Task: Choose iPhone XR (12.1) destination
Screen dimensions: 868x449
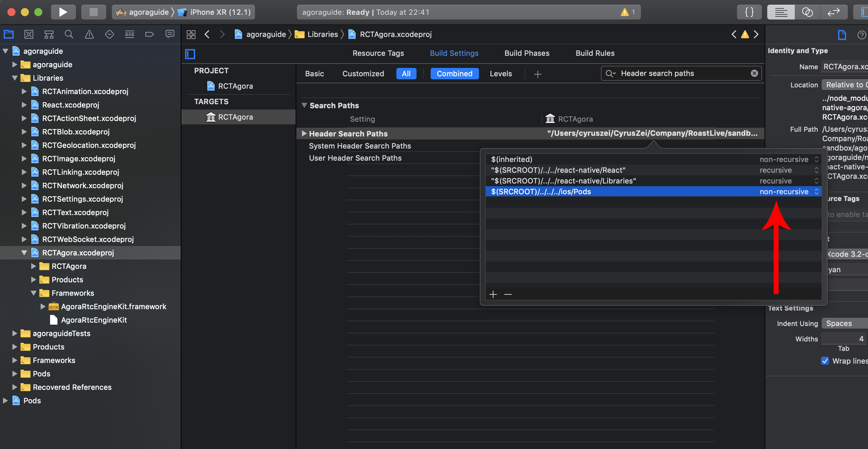Action: click(x=215, y=12)
